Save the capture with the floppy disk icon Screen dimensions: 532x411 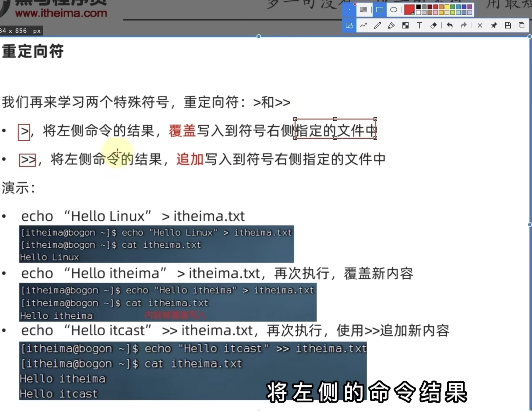[508, 25]
